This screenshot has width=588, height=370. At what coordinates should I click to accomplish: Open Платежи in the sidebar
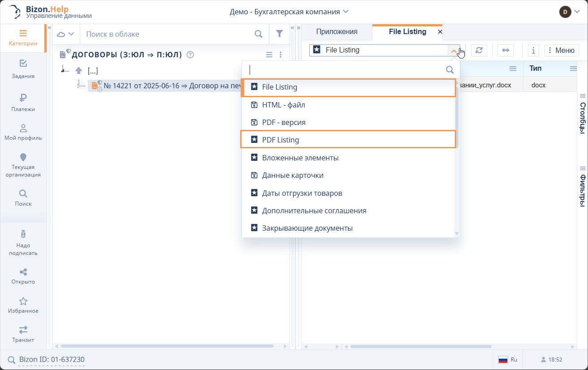(23, 103)
